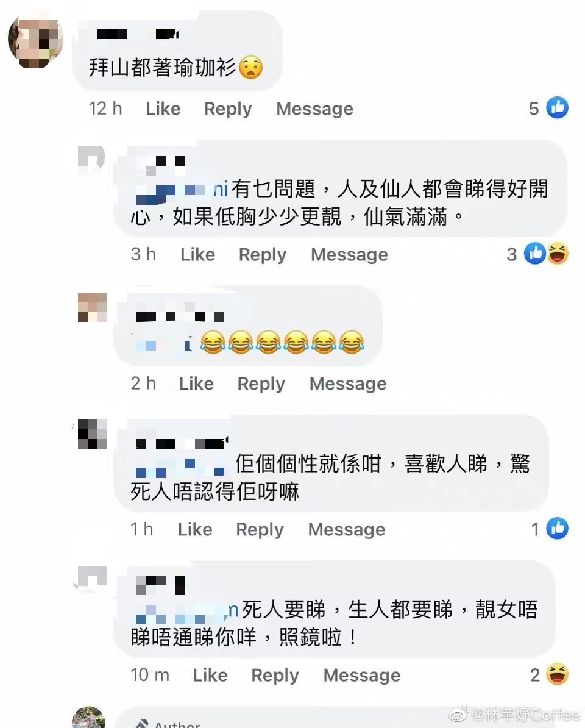Click the avatar next to the laughing-emoji reply

tap(92, 307)
